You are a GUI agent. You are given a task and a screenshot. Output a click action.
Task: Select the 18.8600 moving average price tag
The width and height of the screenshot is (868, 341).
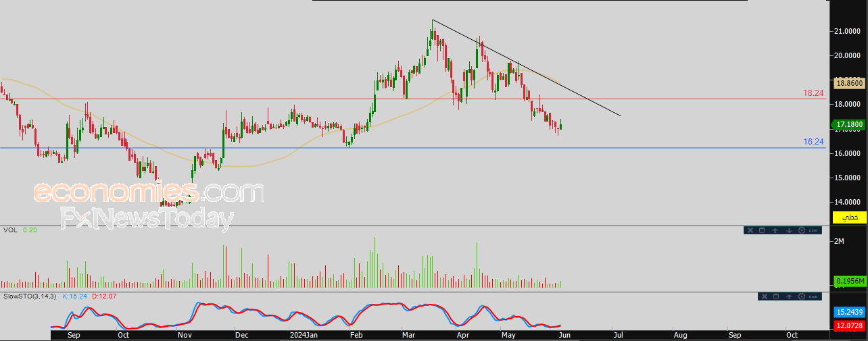point(850,84)
